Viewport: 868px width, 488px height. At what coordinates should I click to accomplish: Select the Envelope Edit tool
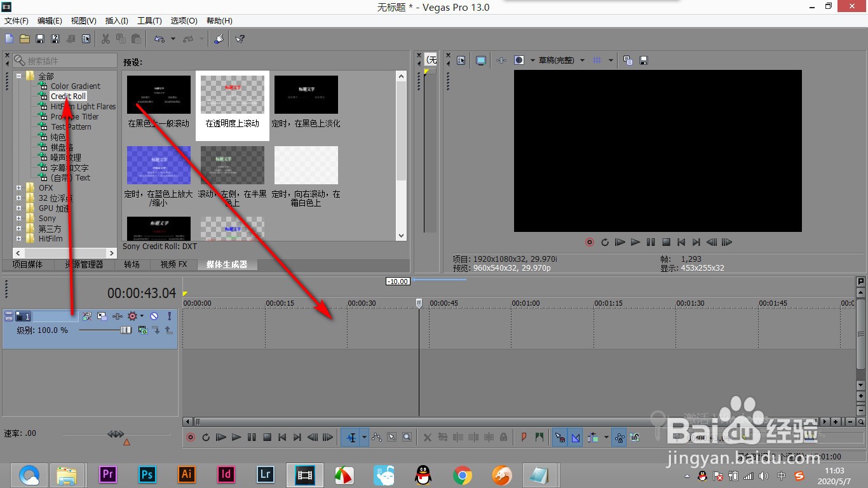(x=377, y=437)
